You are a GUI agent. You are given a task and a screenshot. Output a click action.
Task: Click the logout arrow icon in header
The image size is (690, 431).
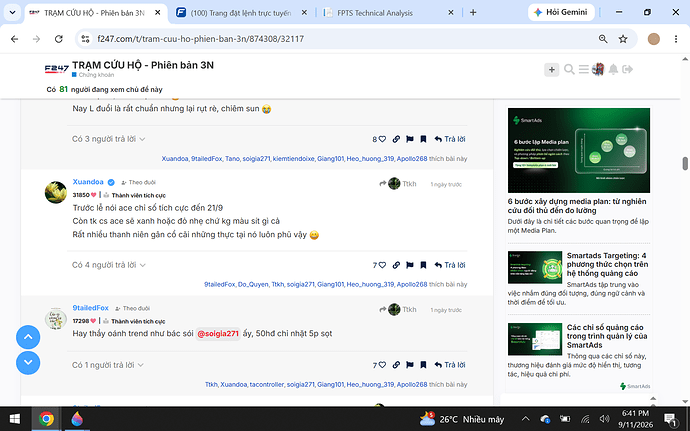click(628, 69)
